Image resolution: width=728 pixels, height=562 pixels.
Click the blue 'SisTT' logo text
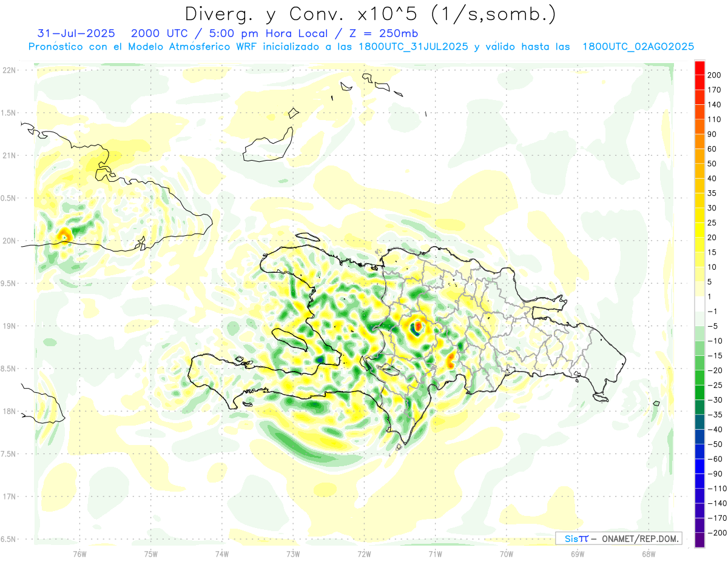576,538
